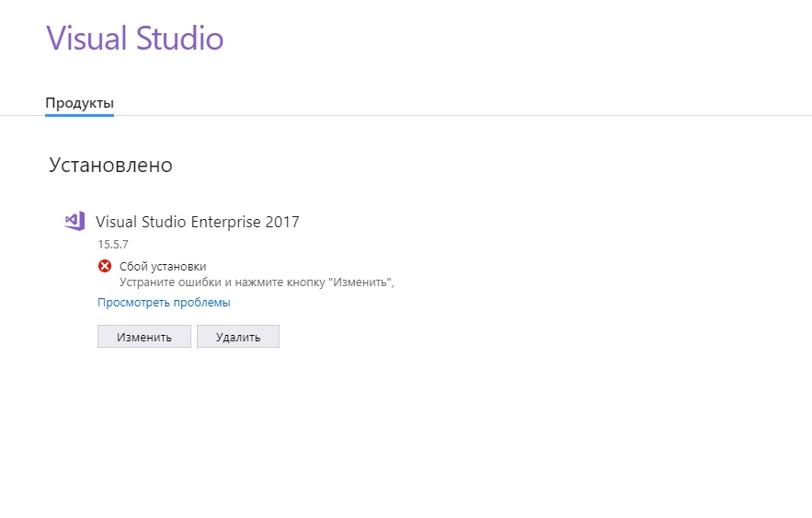Click the Сбой установки status text
This screenshot has height=518, width=812.
[163, 267]
